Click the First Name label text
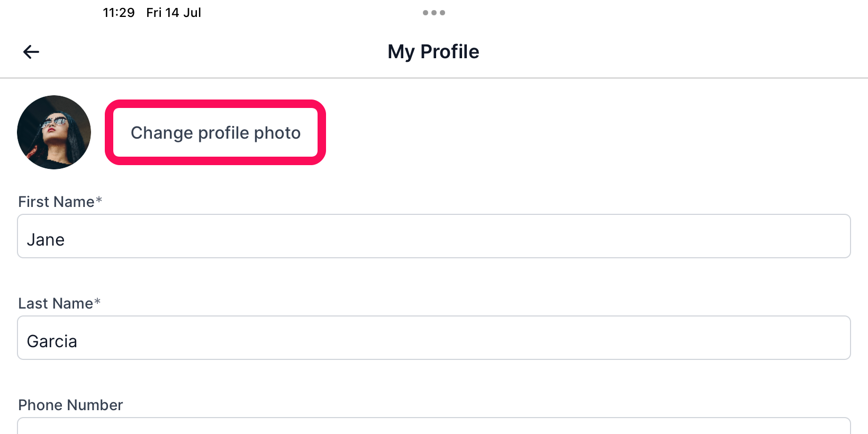This screenshot has width=868, height=434. coord(56,202)
